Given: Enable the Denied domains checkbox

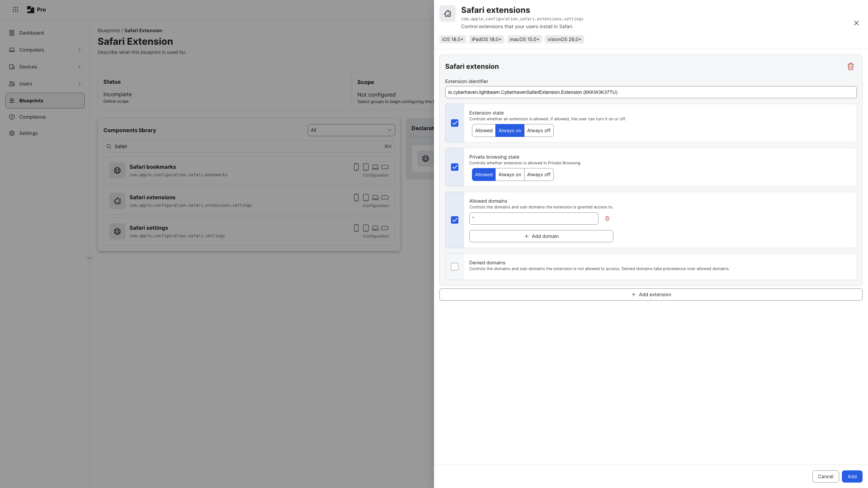Looking at the screenshot, I should pos(455,267).
